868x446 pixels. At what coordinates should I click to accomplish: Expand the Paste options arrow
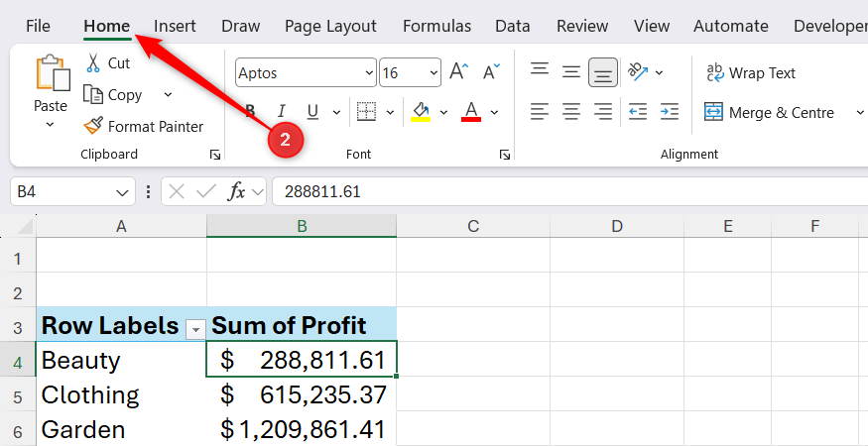pos(50,125)
